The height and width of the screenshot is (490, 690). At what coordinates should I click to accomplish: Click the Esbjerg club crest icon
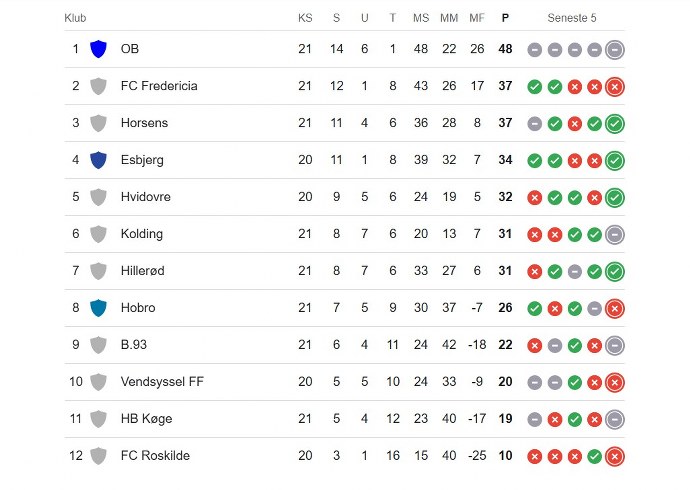coord(98,160)
